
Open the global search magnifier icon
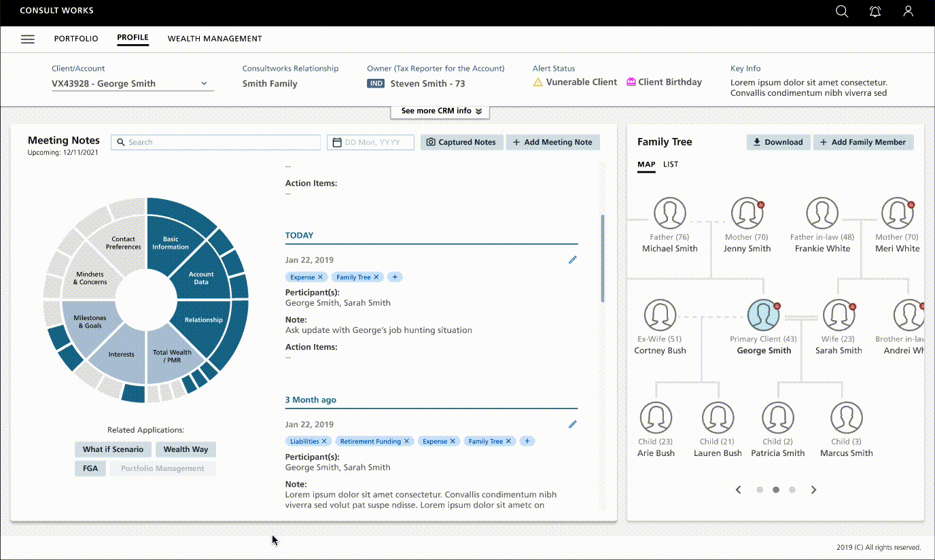click(x=842, y=12)
